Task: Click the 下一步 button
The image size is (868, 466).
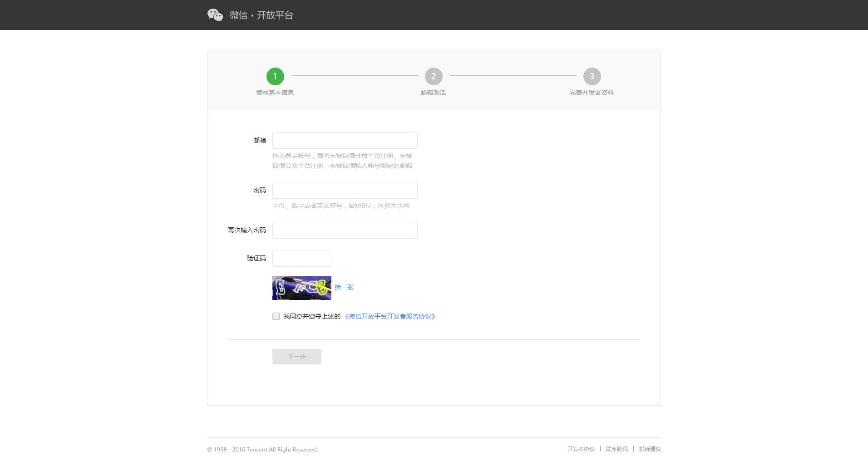Action: click(296, 357)
